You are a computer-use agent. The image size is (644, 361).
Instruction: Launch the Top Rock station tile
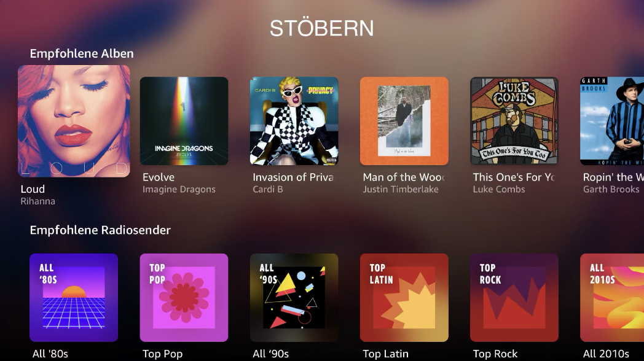[514, 298]
